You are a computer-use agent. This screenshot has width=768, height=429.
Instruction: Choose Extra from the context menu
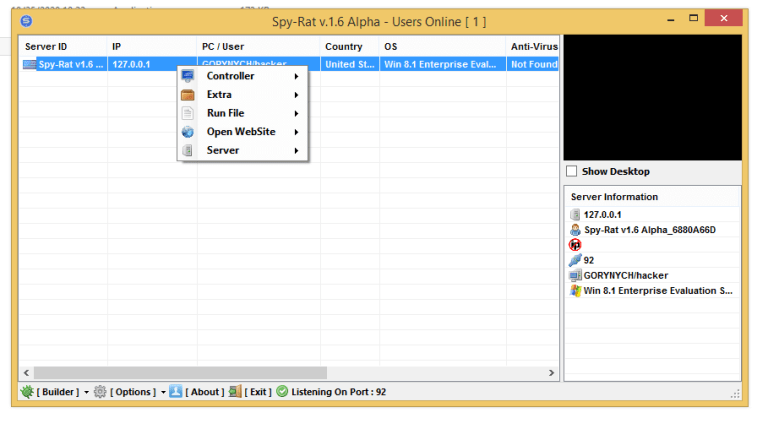click(242, 95)
